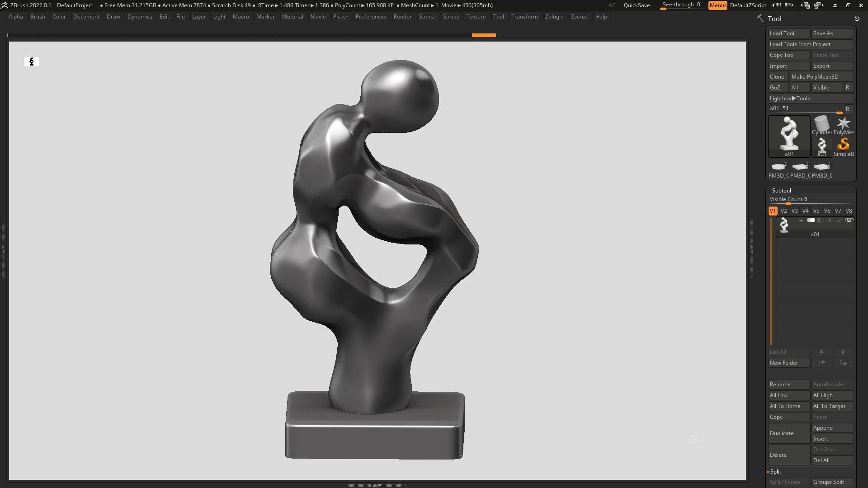
Task: Click the New Folder button
Action: click(x=789, y=363)
